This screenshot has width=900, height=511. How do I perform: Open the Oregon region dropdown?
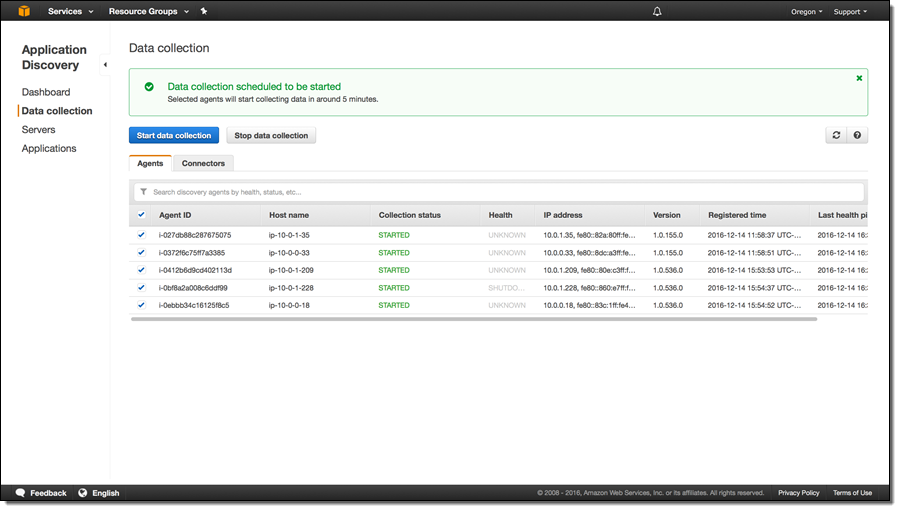pyautogui.click(x=806, y=12)
